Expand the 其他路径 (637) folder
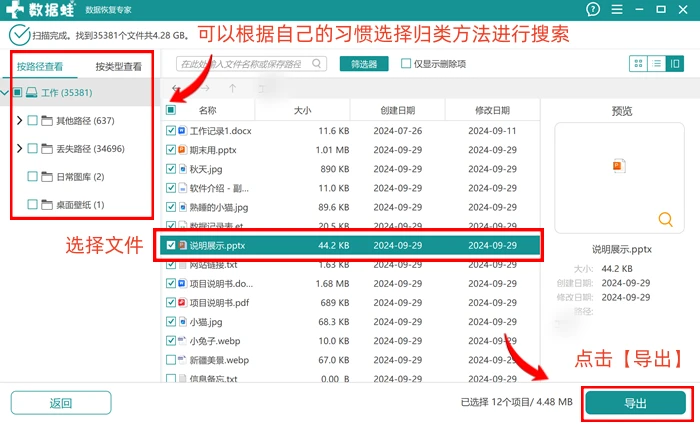This screenshot has height=424, width=700. [19, 121]
